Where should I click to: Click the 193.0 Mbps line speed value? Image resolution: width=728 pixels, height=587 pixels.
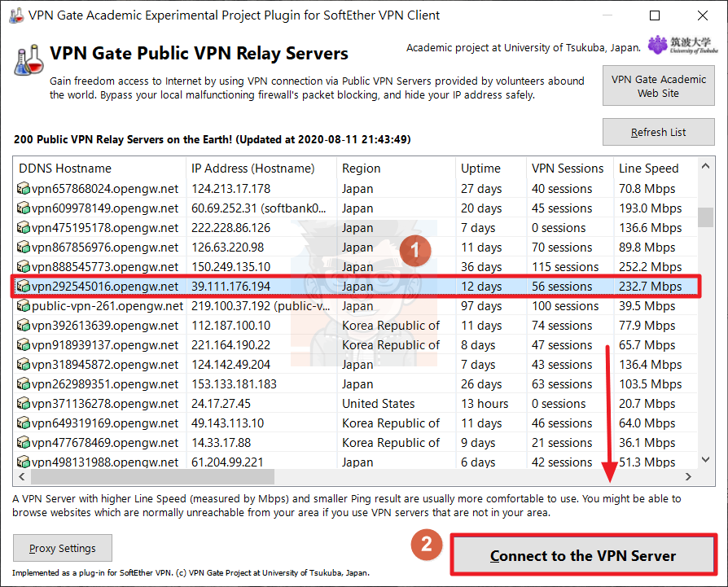(651, 208)
